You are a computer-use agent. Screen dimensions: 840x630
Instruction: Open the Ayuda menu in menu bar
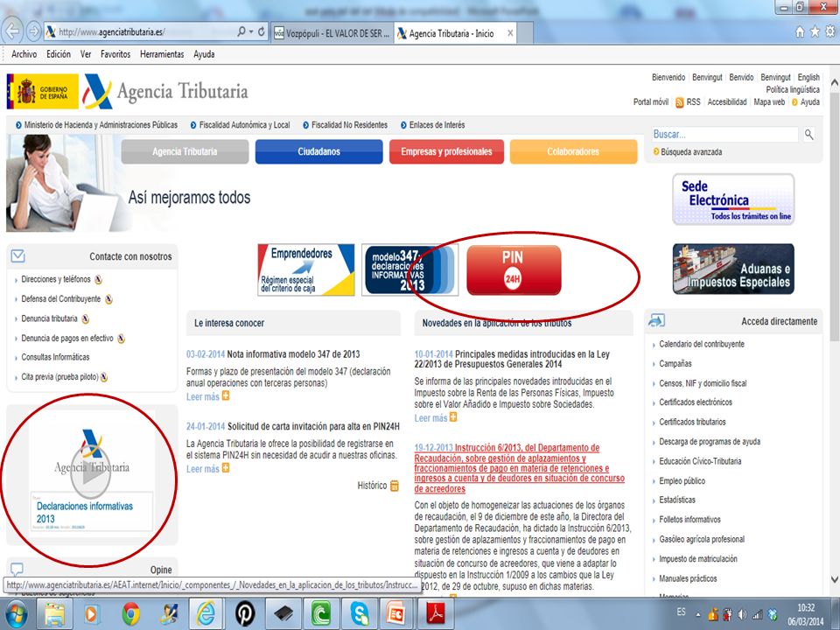[x=204, y=54]
